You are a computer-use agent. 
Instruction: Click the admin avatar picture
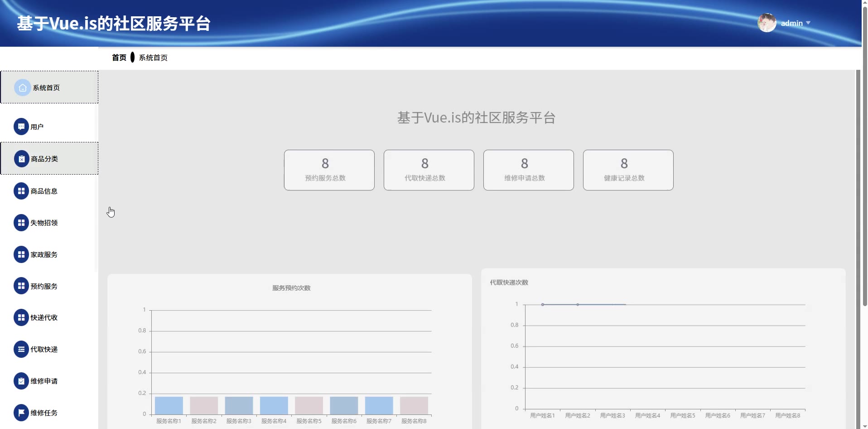pos(767,23)
